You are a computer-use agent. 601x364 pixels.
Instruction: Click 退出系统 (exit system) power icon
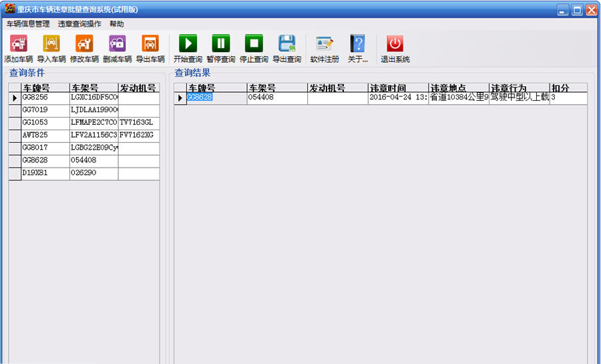[395, 44]
